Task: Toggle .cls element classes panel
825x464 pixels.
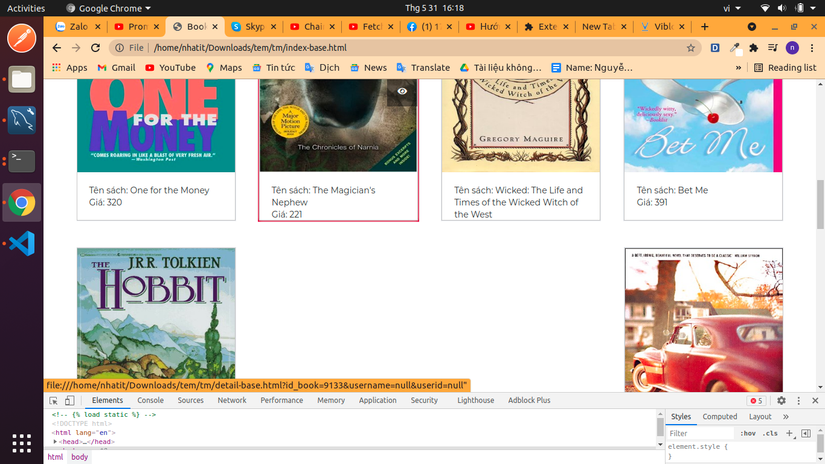Action: (x=770, y=433)
